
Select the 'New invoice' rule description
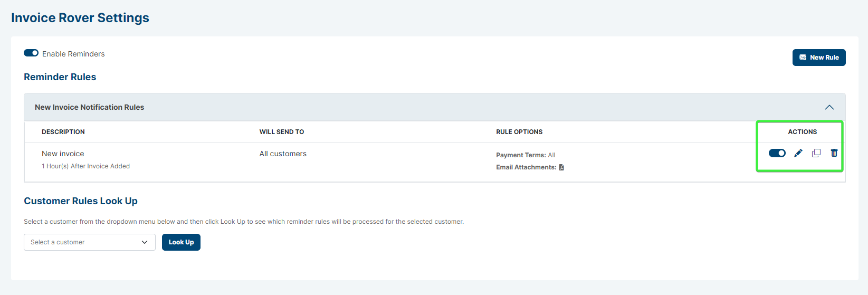pos(63,154)
